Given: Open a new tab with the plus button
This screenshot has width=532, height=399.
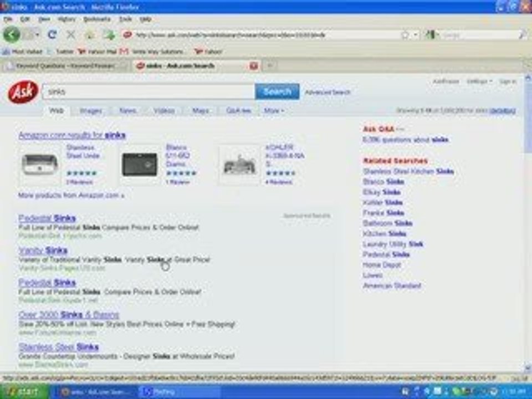Looking at the screenshot, I should [270, 65].
